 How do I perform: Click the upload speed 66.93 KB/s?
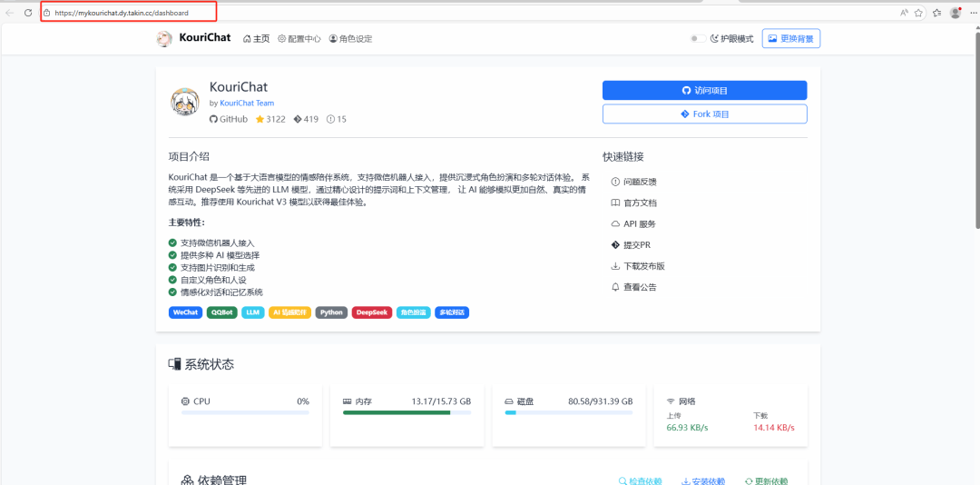pyautogui.click(x=688, y=428)
